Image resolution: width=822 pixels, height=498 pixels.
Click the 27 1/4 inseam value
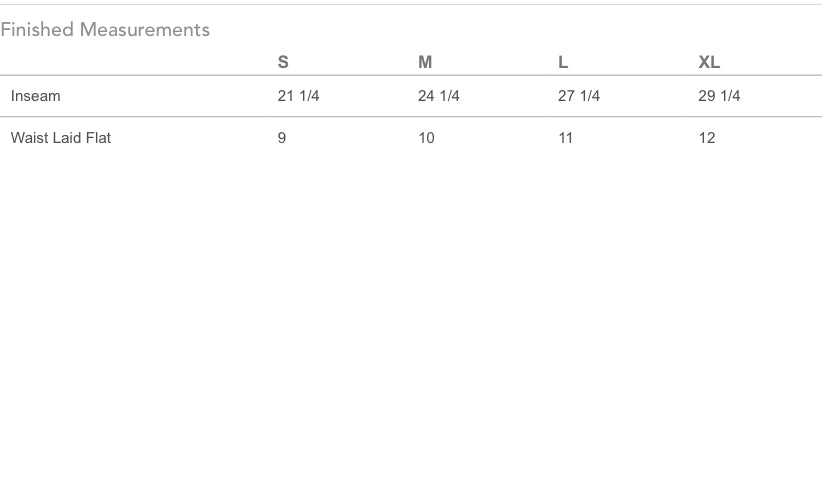(578, 96)
